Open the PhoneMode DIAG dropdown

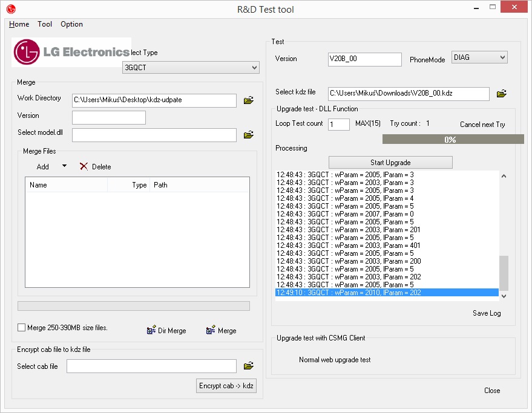479,57
